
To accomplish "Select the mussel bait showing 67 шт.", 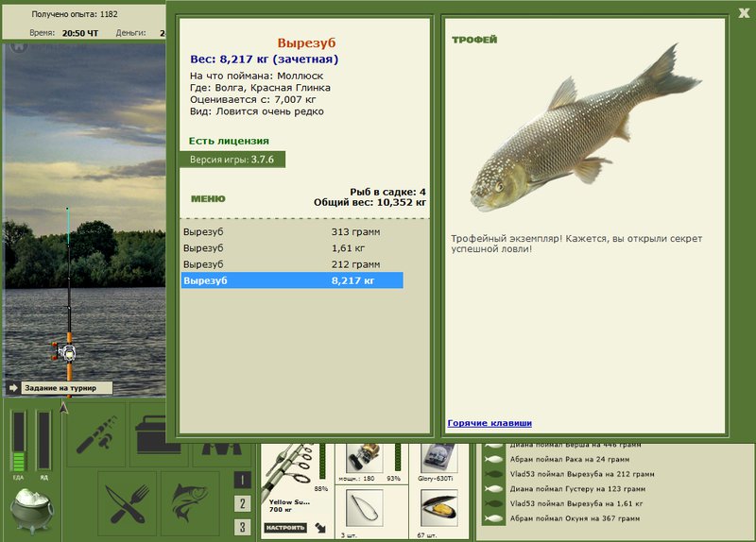I will tap(438, 508).
